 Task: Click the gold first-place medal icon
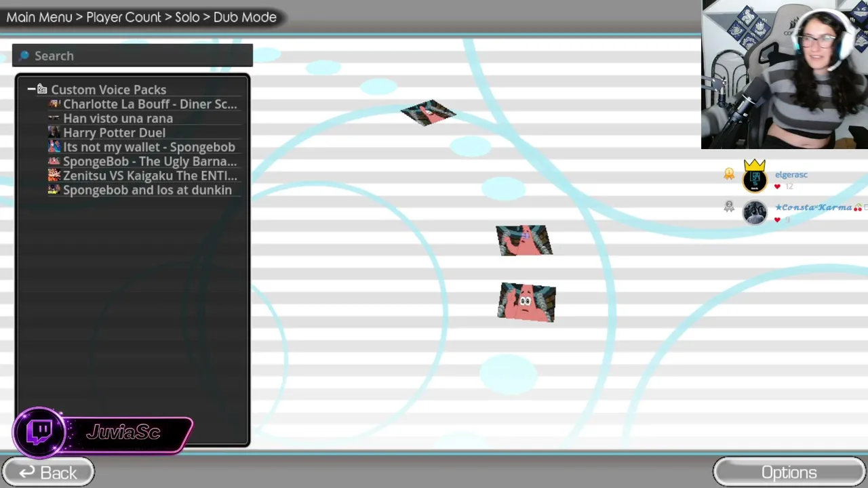pos(729,174)
